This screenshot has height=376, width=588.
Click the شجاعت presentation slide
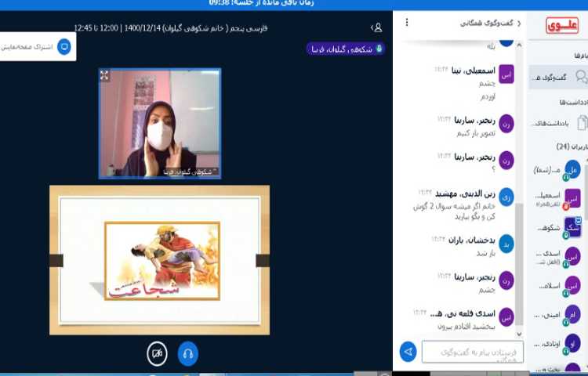159,260
